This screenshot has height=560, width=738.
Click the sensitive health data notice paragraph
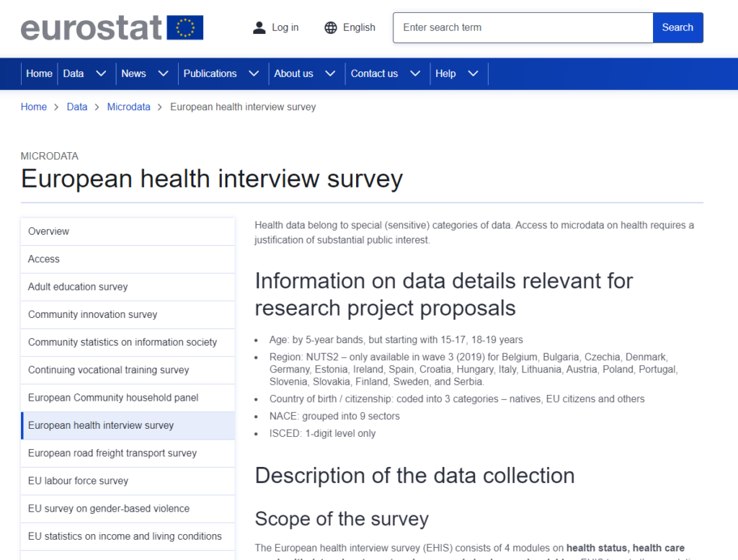(x=474, y=233)
